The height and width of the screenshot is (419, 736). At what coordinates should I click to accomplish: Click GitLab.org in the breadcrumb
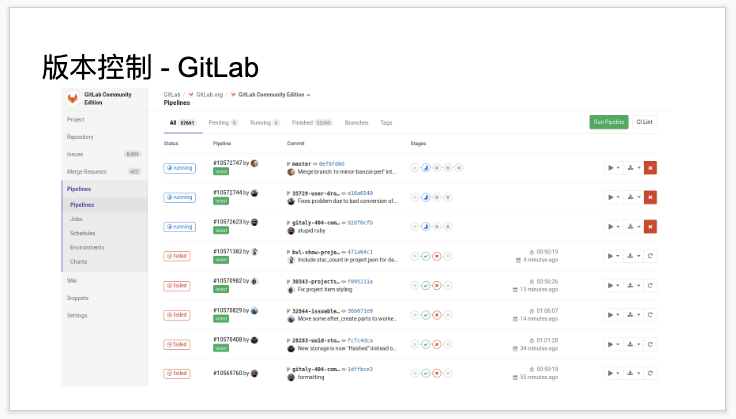(x=209, y=95)
